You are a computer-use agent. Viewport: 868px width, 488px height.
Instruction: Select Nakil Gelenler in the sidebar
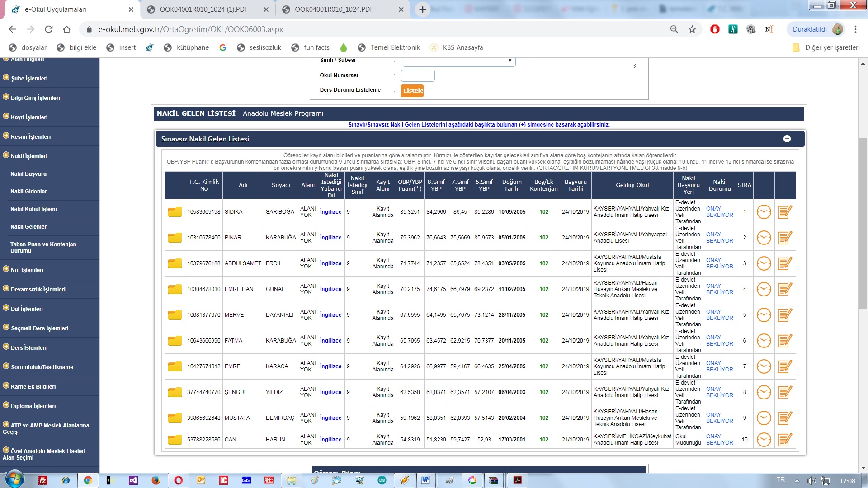click(x=28, y=227)
